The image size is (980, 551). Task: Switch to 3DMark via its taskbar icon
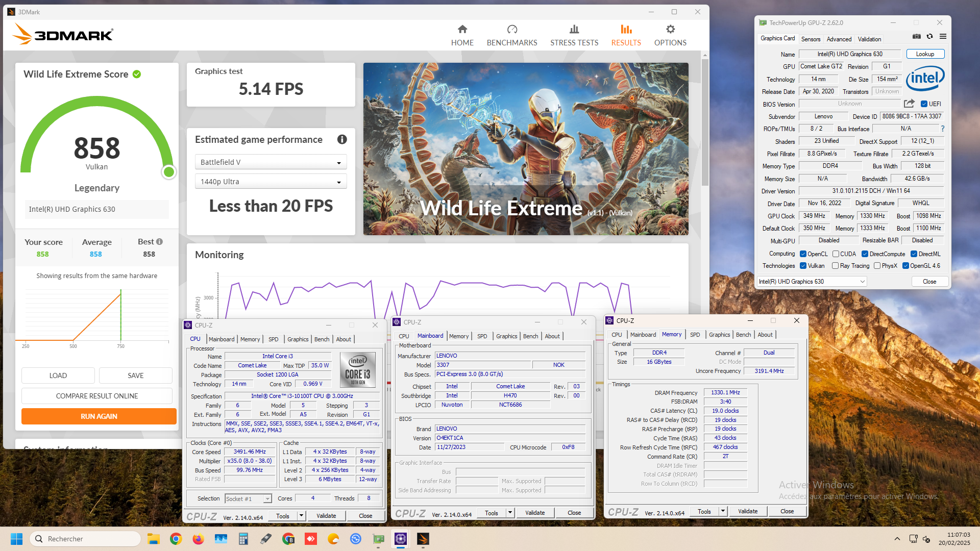[x=423, y=539]
